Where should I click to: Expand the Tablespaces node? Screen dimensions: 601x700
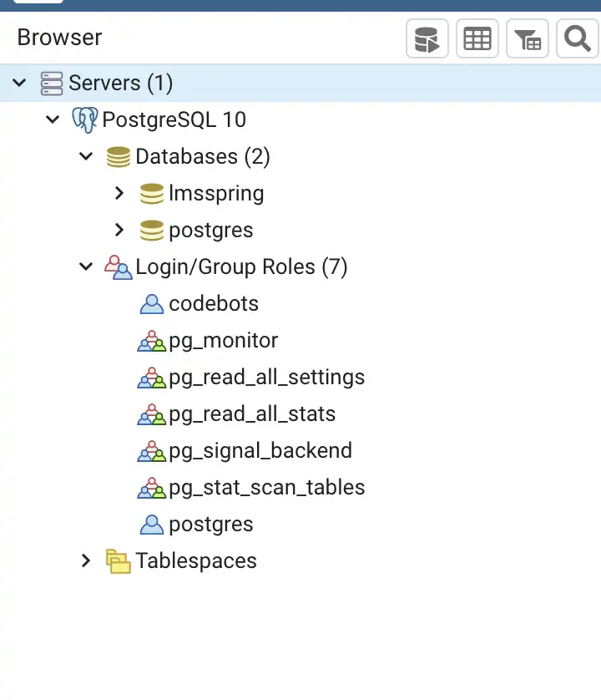[86, 561]
